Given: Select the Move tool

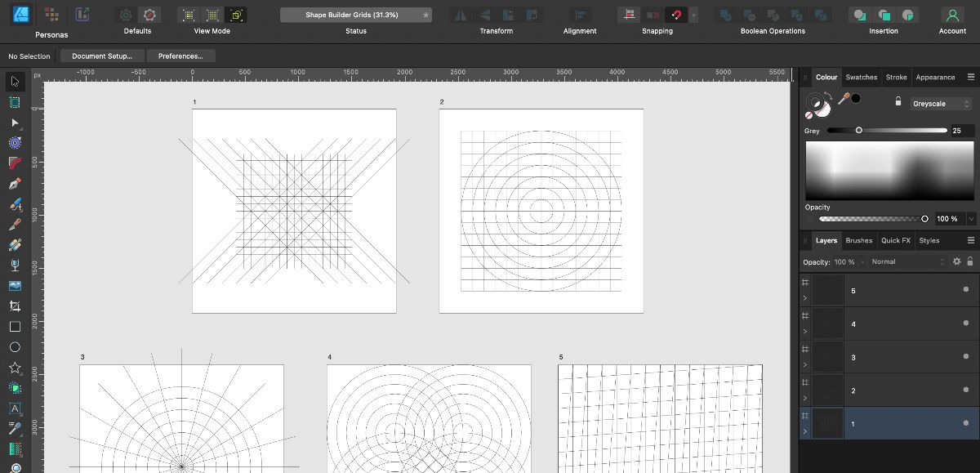Looking at the screenshot, I should click(x=14, y=82).
